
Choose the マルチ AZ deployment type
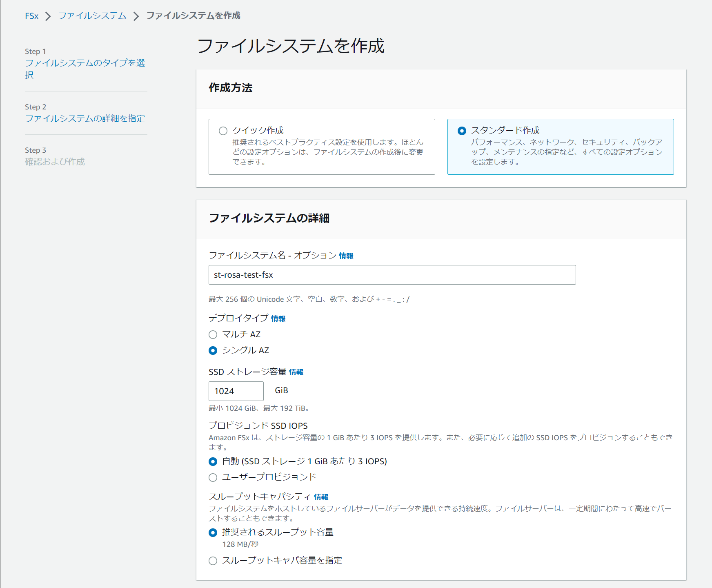point(213,334)
